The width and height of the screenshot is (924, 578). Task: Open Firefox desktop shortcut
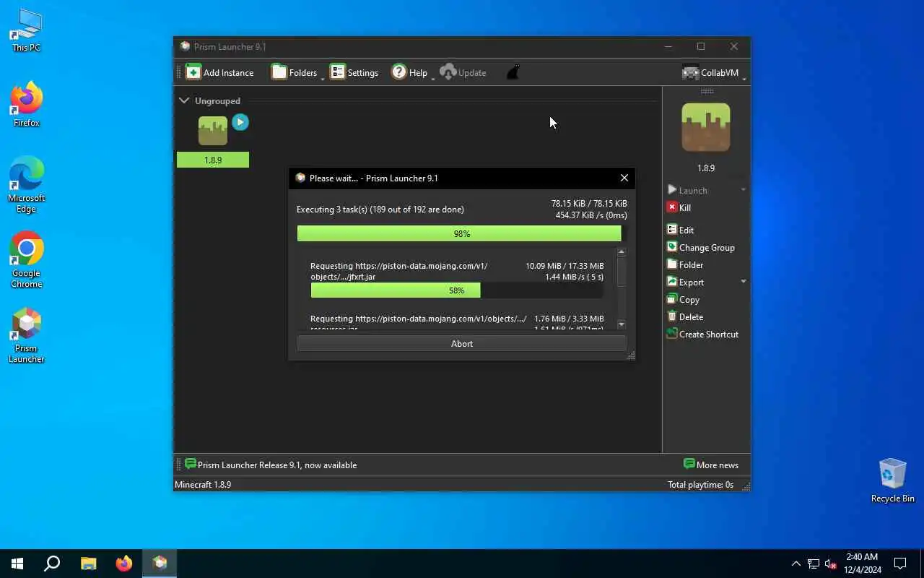point(27,105)
